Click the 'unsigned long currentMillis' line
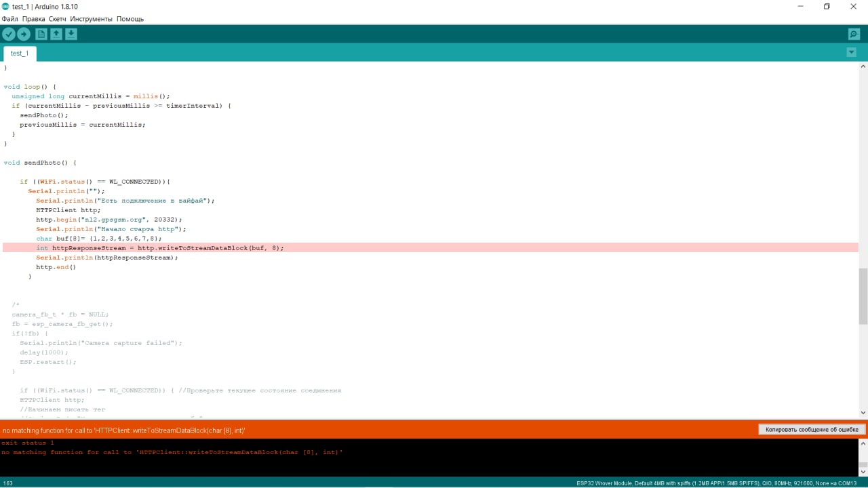 click(91, 96)
